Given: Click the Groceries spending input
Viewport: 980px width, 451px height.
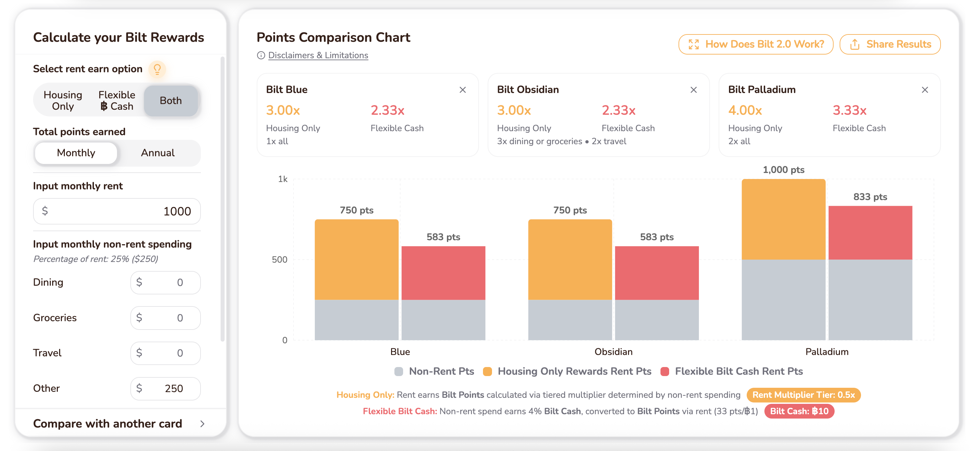Looking at the screenshot, I should point(165,318).
